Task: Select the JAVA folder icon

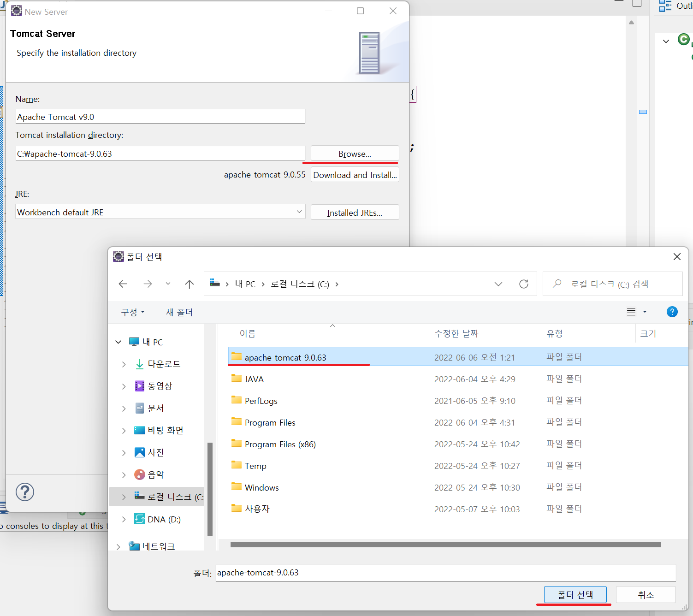Action: (x=237, y=379)
